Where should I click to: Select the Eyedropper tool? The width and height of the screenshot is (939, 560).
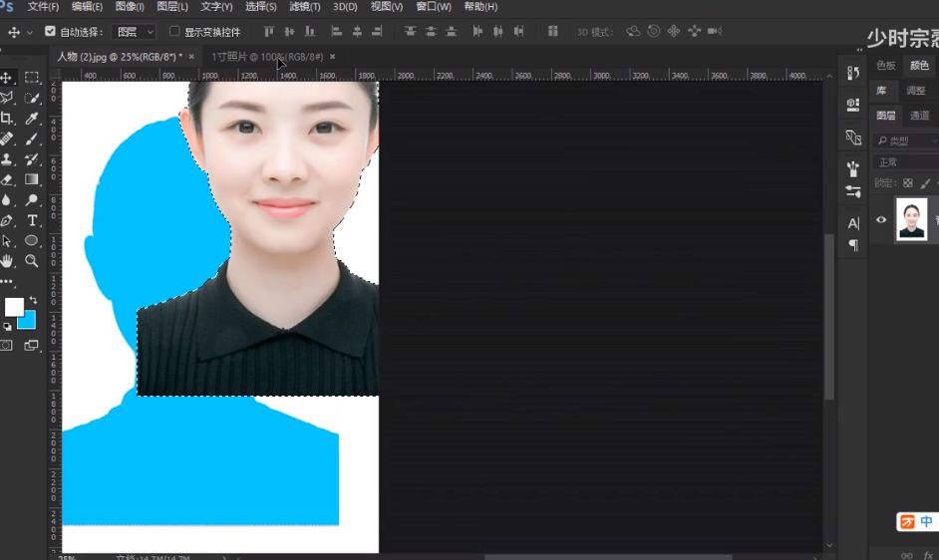point(31,118)
